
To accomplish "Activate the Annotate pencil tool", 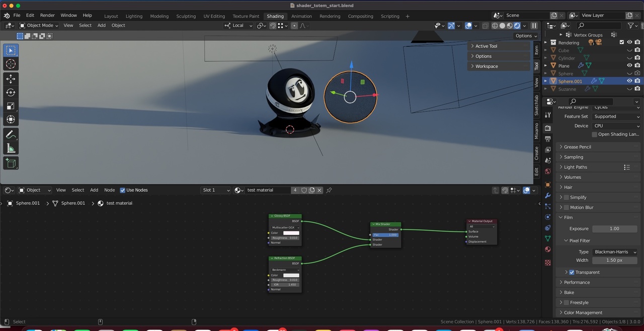I will coord(11,135).
